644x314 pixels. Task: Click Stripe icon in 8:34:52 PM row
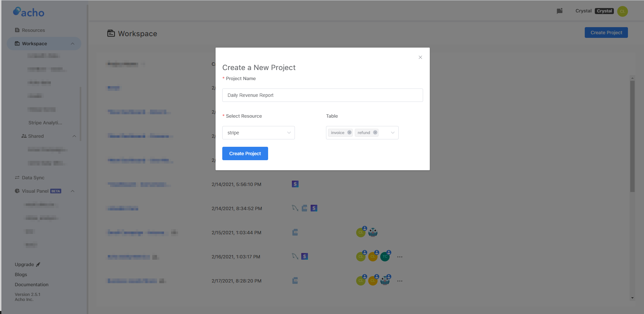pos(314,208)
